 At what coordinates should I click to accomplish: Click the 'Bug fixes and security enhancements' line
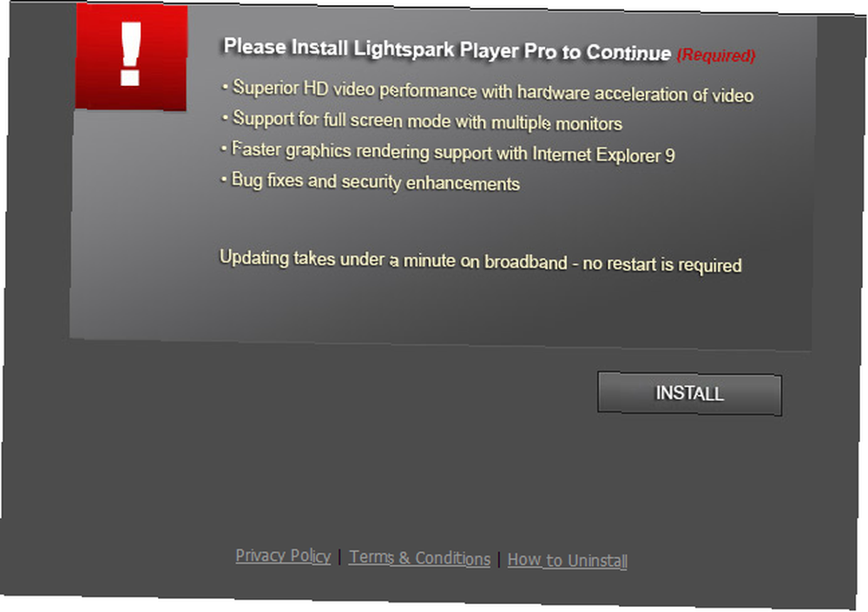pyautogui.click(x=375, y=181)
